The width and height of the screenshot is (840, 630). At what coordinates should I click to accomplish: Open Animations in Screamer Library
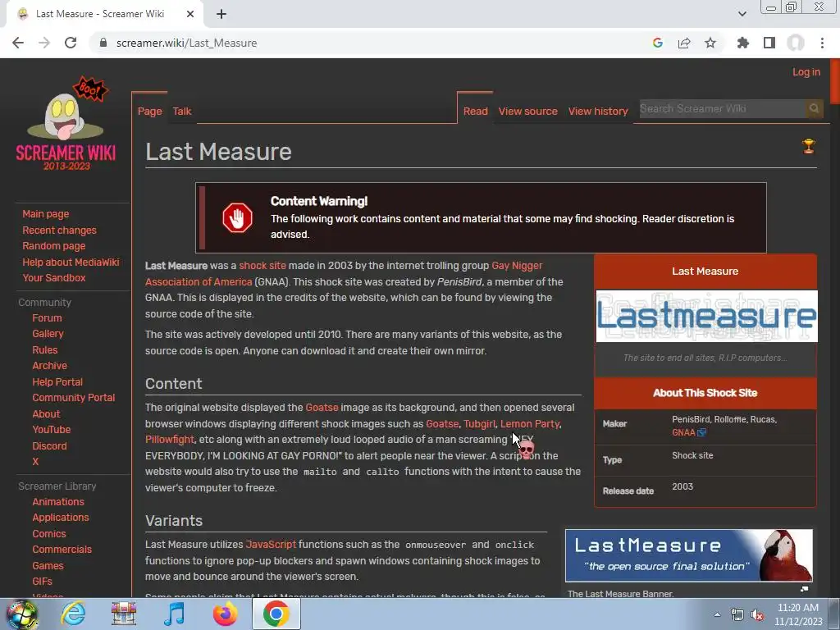tap(58, 502)
